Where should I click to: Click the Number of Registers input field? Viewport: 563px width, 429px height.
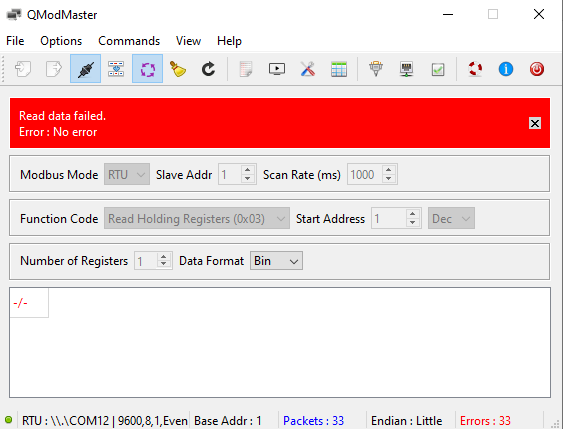(x=153, y=261)
